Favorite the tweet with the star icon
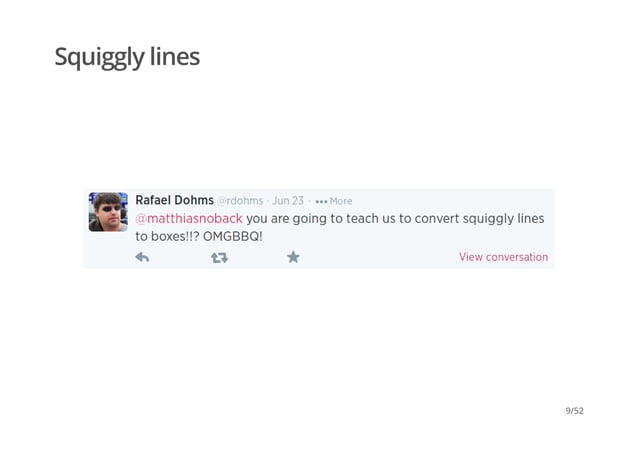Image resolution: width=638 pixels, height=451 pixels. [293, 257]
